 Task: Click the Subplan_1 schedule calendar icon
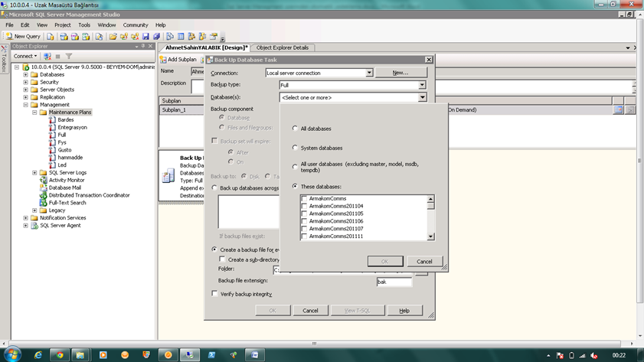click(x=618, y=110)
